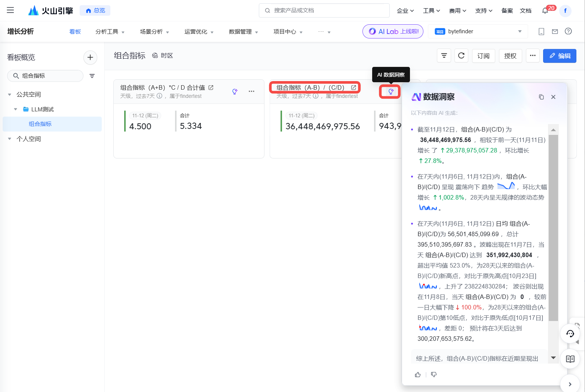This screenshot has width=585, height=392.
Task: Open (A-B)/(C/D) chart external link icon
Action: (x=353, y=87)
